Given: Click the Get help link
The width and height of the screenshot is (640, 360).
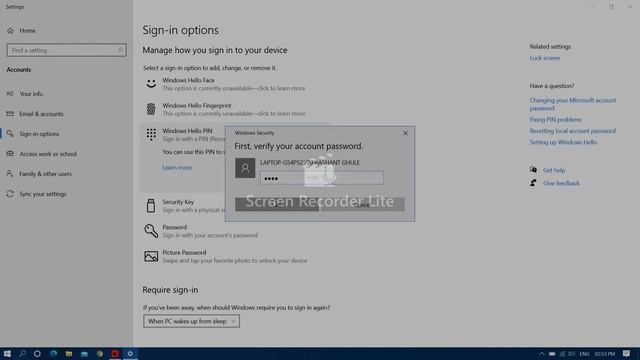Looking at the screenshot, I should (x=554, y=170).
